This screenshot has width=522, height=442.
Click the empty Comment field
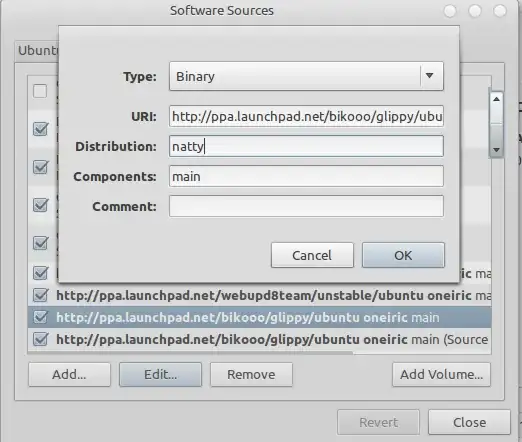coord(306,206)
